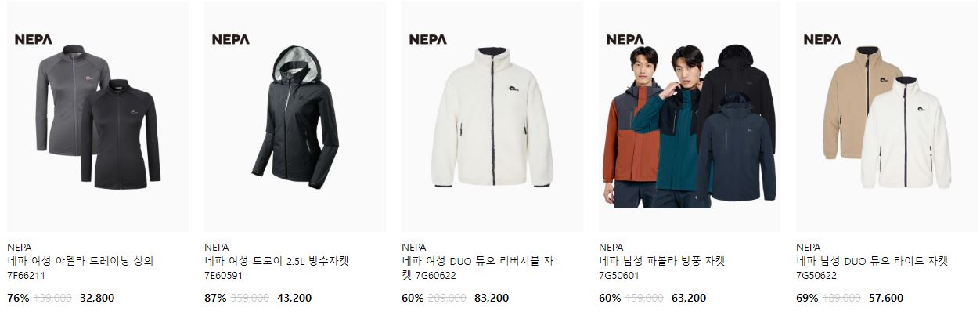980x326 pixels.
Task: Click the 32,800 sale price
Action: 97,298
